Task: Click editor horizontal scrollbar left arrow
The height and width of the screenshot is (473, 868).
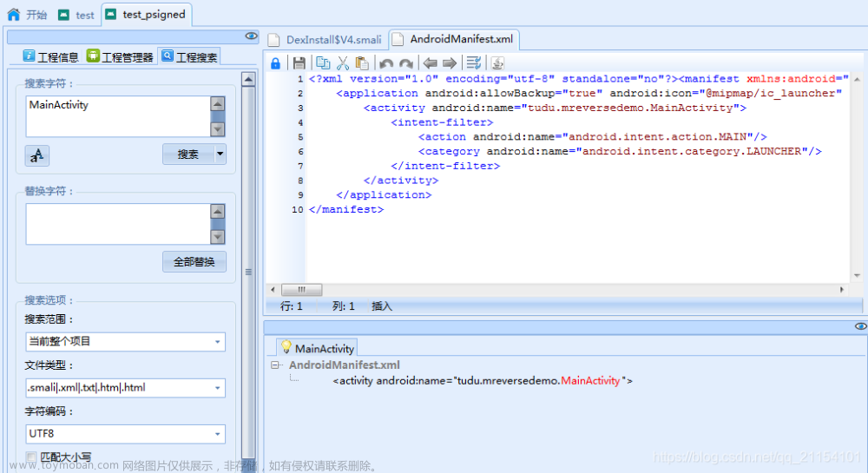Action: pos(273,289)
